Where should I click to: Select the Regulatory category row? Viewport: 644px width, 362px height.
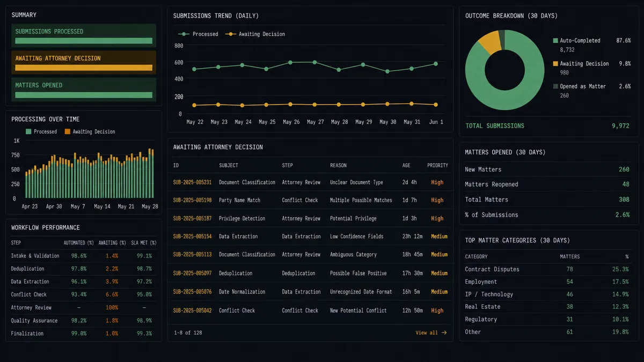547,319
